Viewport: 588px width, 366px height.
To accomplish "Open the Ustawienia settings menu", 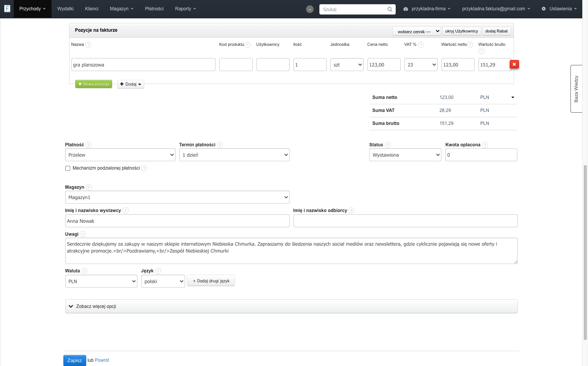I will 559,9.
